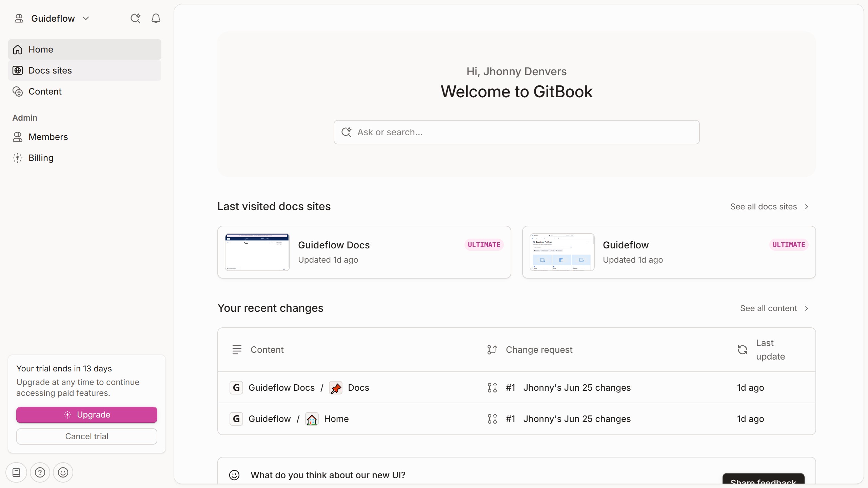Screen dimensions: 868x488
Task: Click the chevron next to See all content
Action: (807, 308)
